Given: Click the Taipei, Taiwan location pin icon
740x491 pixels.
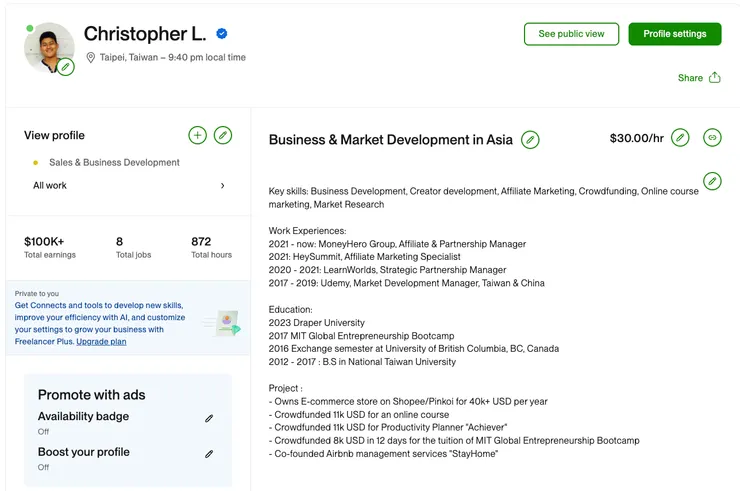Looking at the screenshot, I should pos(90,58).
